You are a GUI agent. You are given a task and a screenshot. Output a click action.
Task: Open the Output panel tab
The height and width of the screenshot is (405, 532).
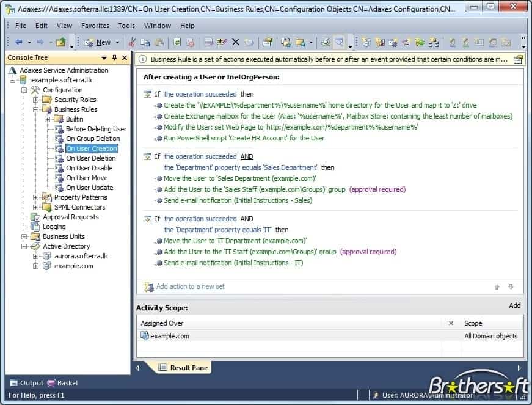click(x=27, y=383)
